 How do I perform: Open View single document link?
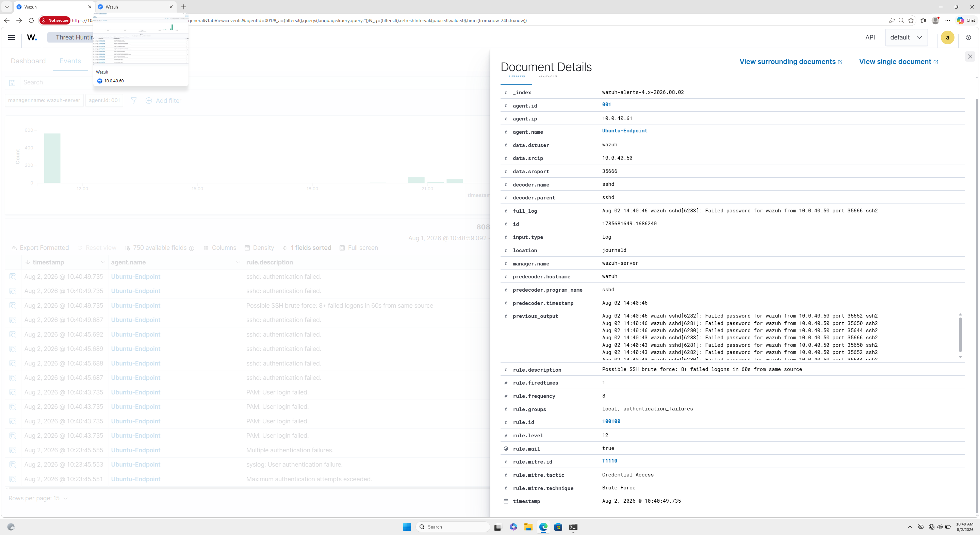(899, 62)
